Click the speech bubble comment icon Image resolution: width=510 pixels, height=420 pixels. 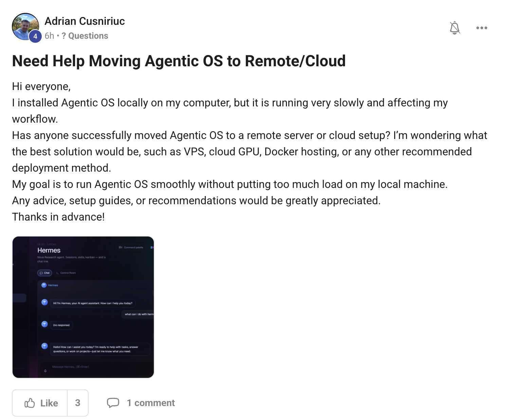pyautogui.click(x=113, y=403)
